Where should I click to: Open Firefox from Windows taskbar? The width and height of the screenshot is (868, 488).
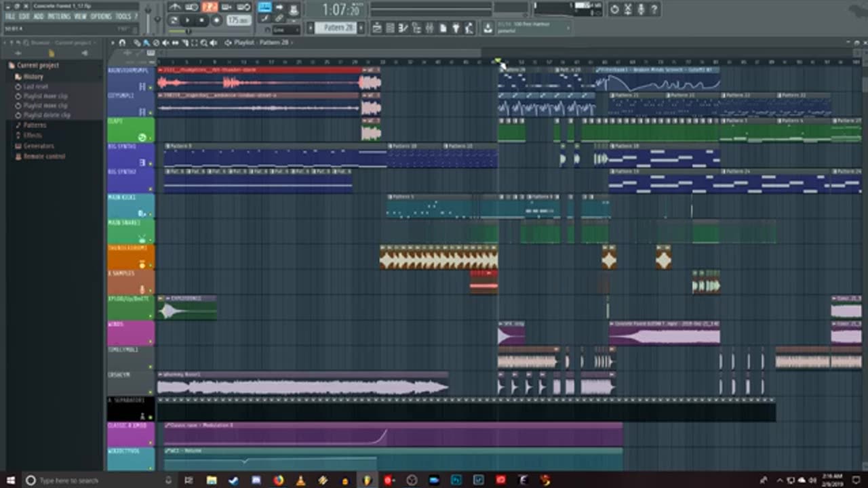tap(278, 481)
